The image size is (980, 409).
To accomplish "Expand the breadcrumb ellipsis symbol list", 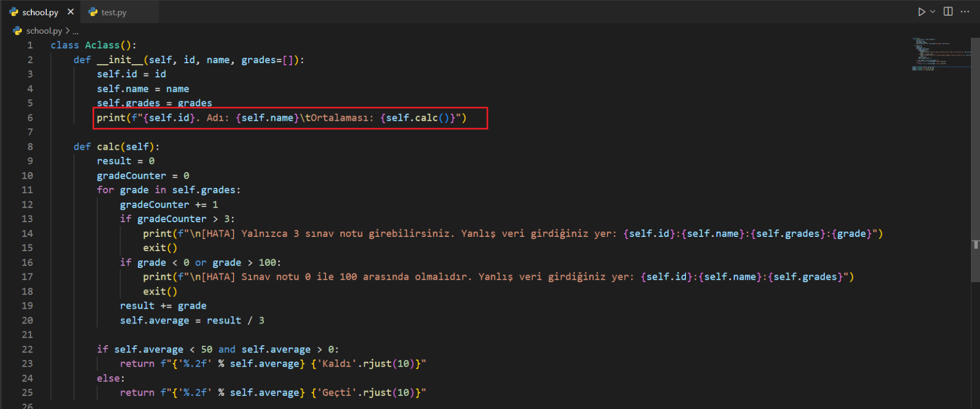I will (x=76, y=32).
